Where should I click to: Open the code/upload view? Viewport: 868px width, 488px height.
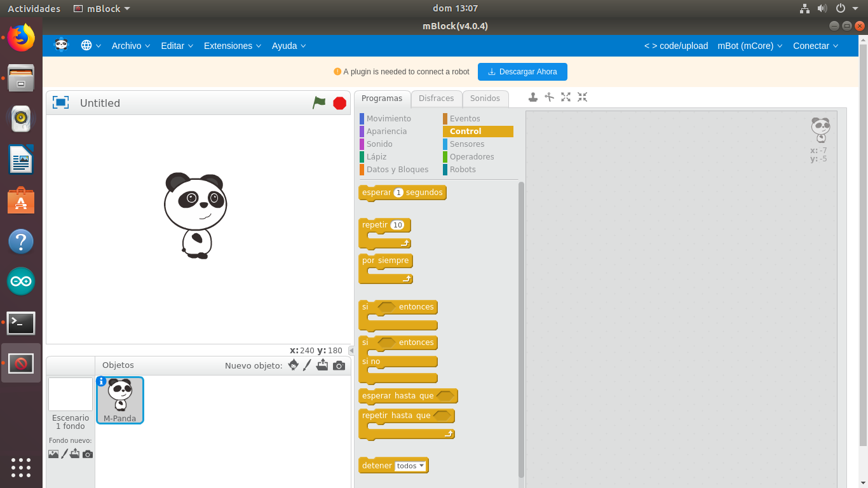tap(676, 46)
